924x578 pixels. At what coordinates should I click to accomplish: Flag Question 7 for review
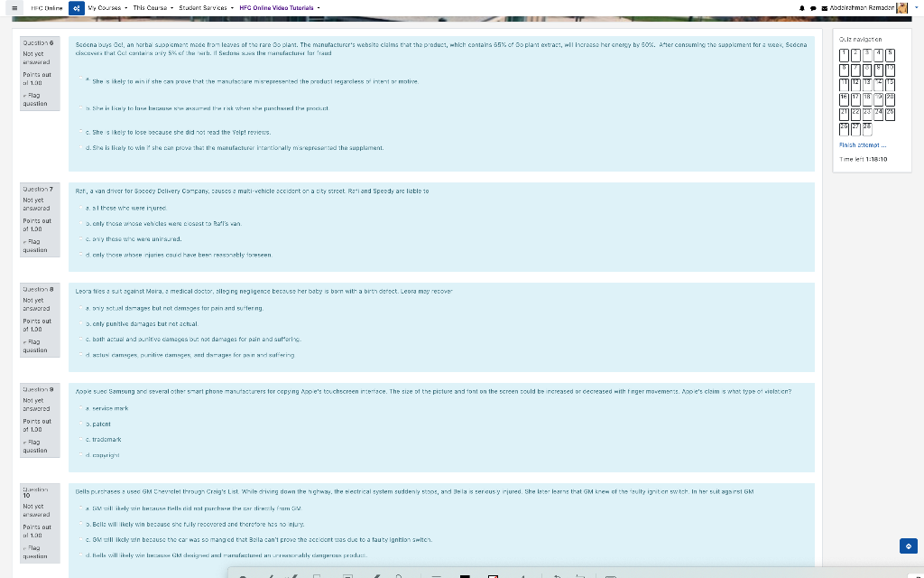tap(35, 246)
